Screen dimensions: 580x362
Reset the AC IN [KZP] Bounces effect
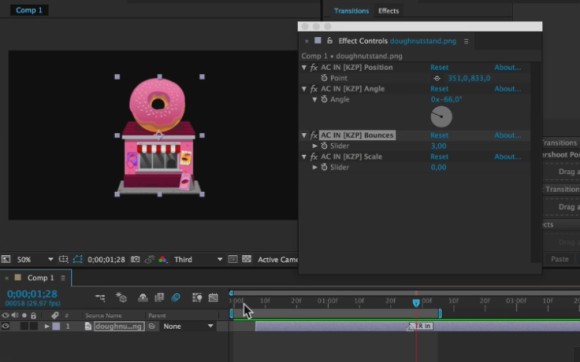click(x=439, y=135)
